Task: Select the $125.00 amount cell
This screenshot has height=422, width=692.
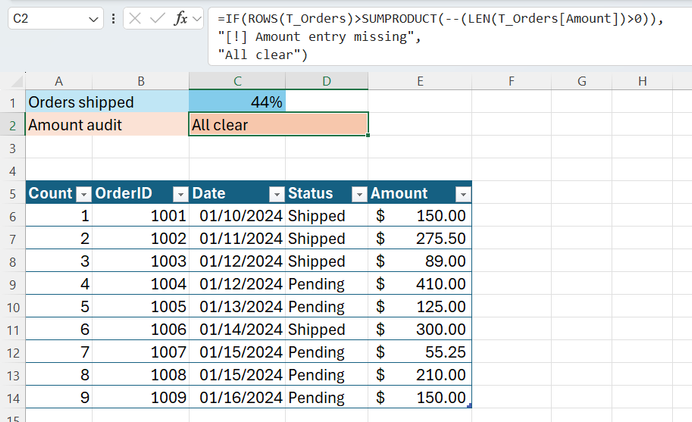Action: point(420,307)
